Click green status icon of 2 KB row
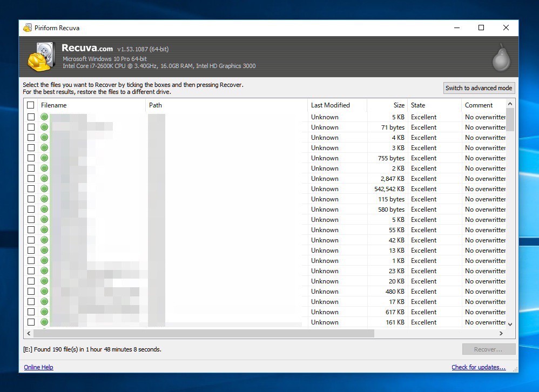539x392 pixels. [x=44, y=168]
